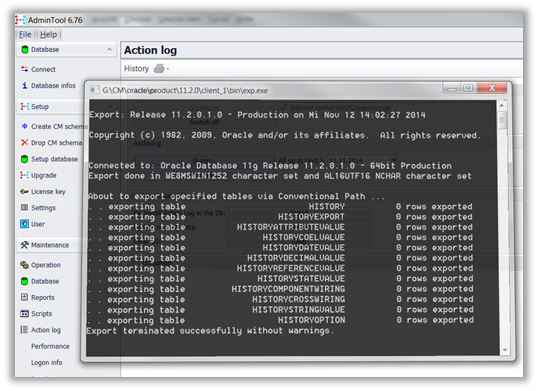The width and height of the screenshot is (538, 391).
Task: Select Performance in the sidebar
Action: [50, 346]
